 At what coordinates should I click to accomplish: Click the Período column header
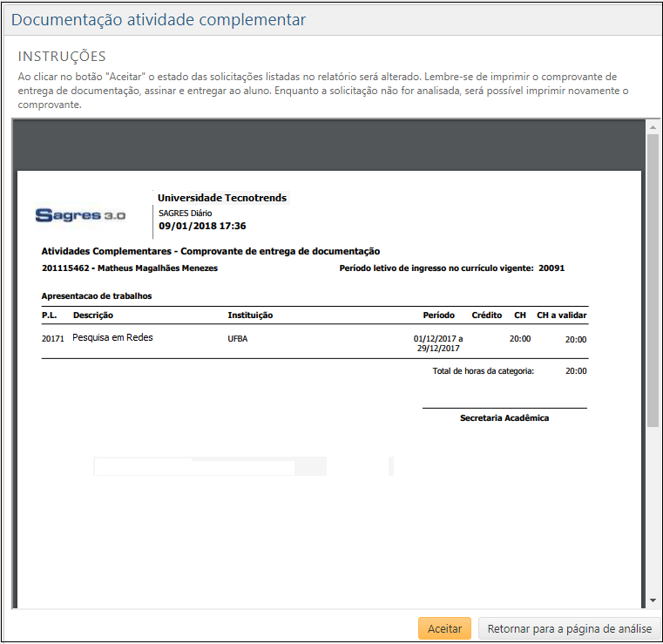pos(438,315)
